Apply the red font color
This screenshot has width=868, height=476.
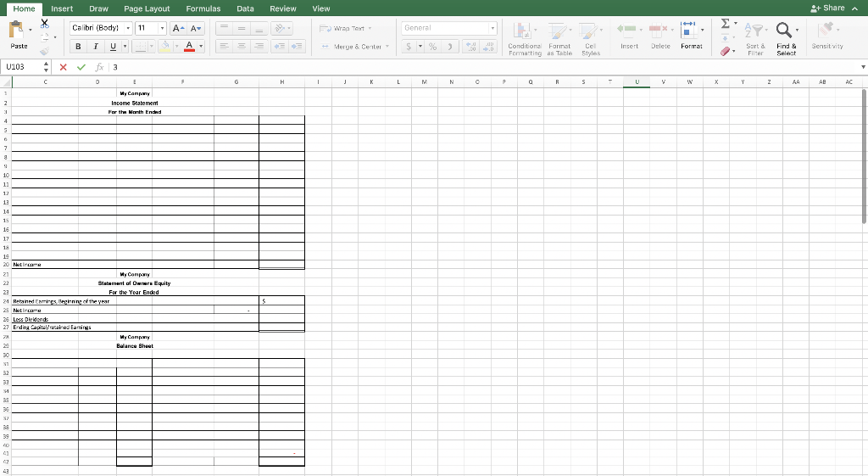click(189, 47)
